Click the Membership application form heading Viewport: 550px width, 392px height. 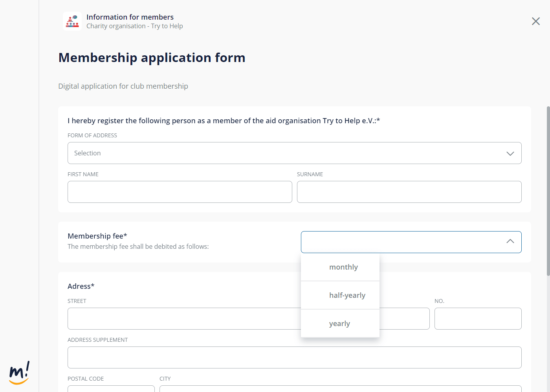pos(152,58)
